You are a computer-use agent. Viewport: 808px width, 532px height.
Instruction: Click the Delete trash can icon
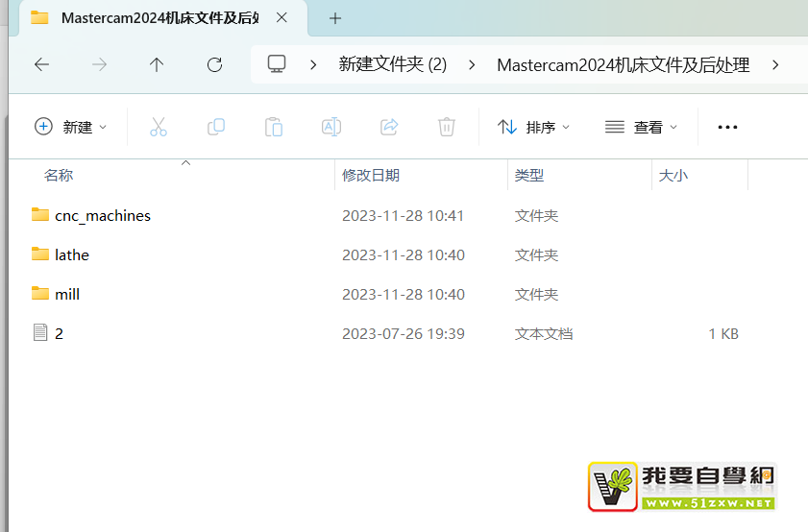click(x=446, y=127)
